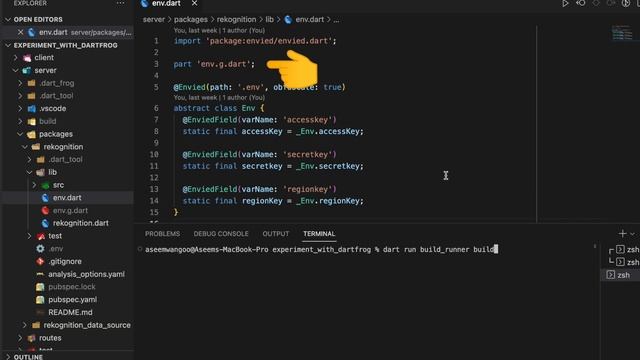Open the .env file
The height and width of the screenshot is (360, 640).
[56, 248]
